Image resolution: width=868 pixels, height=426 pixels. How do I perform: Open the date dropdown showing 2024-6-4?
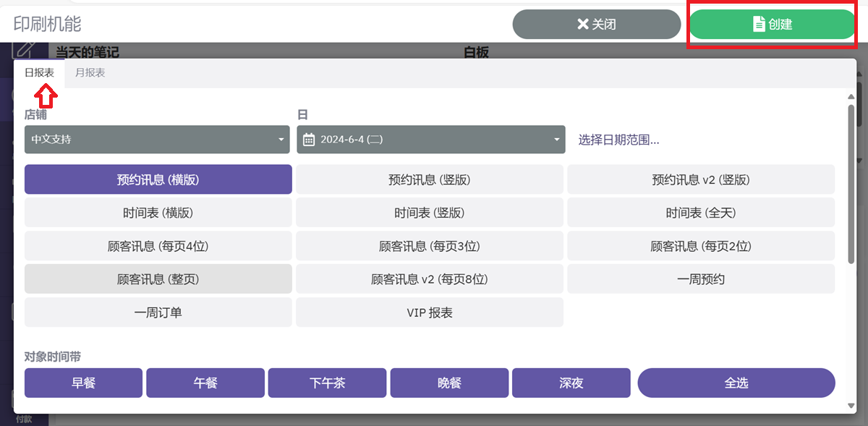click(431, 140)
